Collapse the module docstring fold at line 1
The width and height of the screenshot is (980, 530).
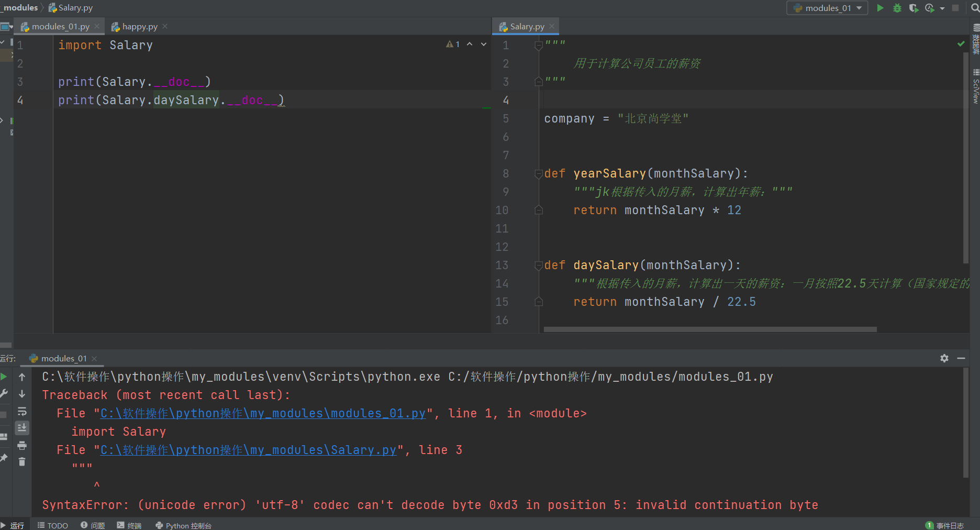(x=538, y=46)
